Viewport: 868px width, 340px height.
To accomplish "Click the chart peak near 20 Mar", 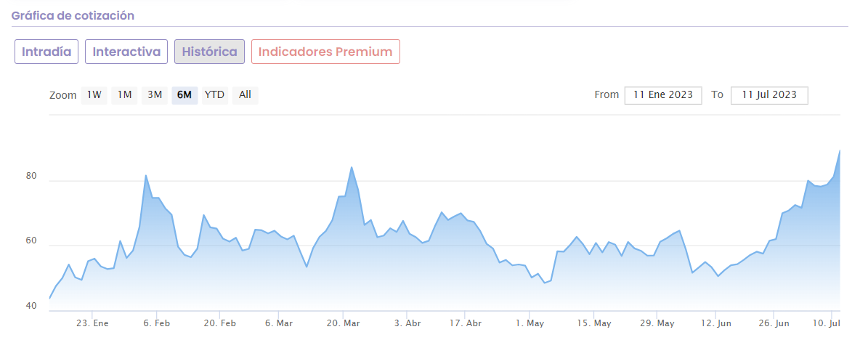I will click(x=352, y=168).
